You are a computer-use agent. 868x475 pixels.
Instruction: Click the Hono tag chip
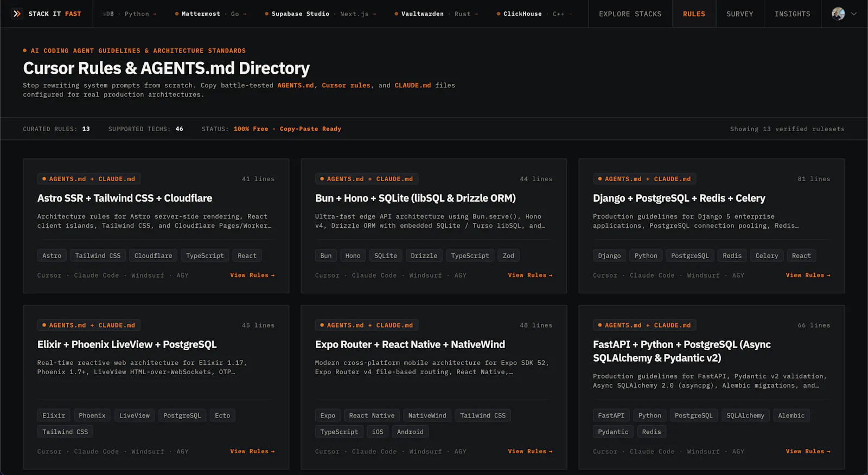tap(353, 256)
